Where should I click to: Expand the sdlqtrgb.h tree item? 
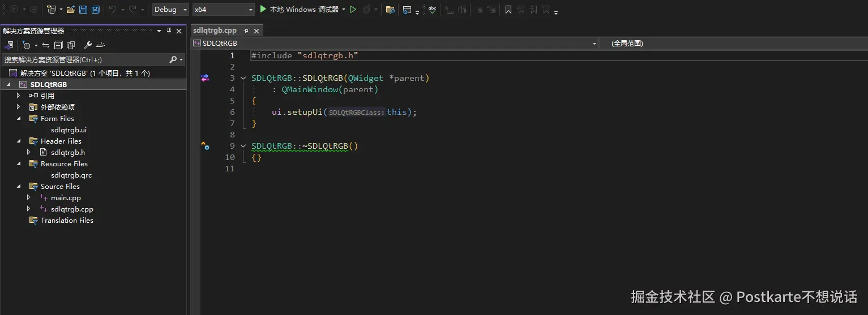click(x=28, y=152)
